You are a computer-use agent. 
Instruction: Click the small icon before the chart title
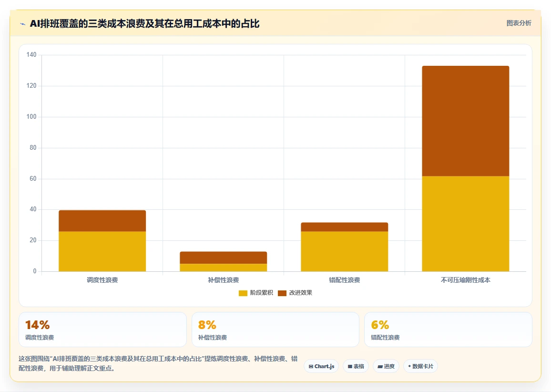click(23, 24)
